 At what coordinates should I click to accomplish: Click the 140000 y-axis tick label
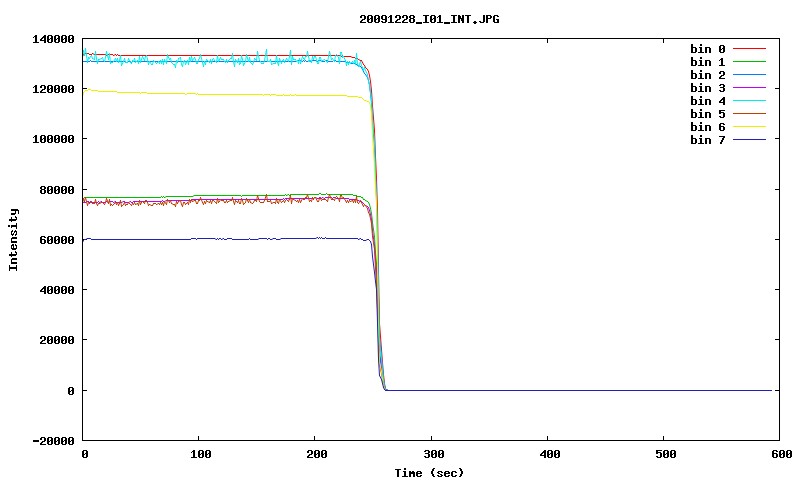point(53,39)
